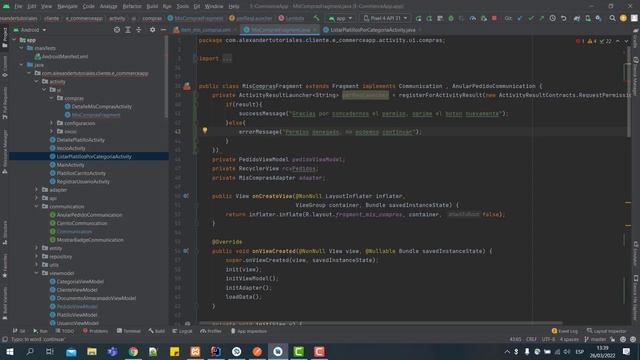Switch to item_mis_compras.xml editor tab
Screen dimensions: 640x360
pos(204,30)
